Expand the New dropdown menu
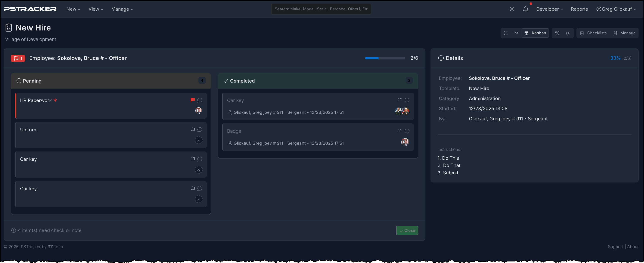Image resolution: width=644 pixels, height=263 pixels. point(73,9)
